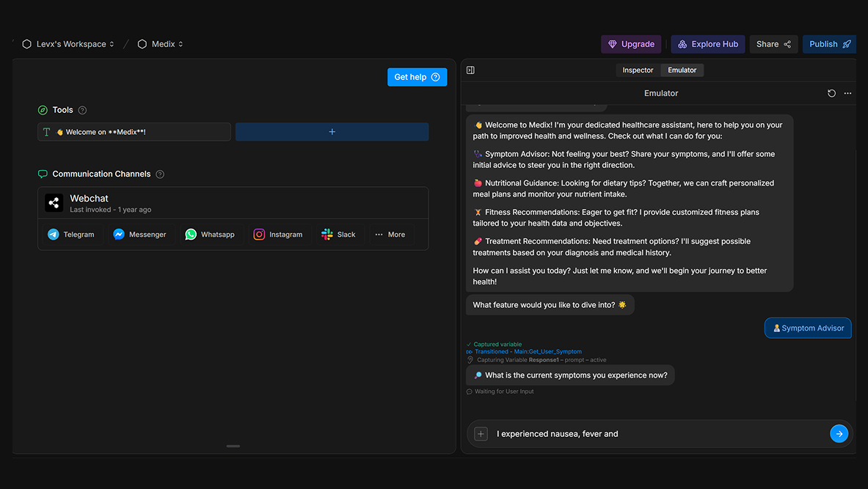
Task: Send the message with arrow button
Action: (x=839, y=433)
